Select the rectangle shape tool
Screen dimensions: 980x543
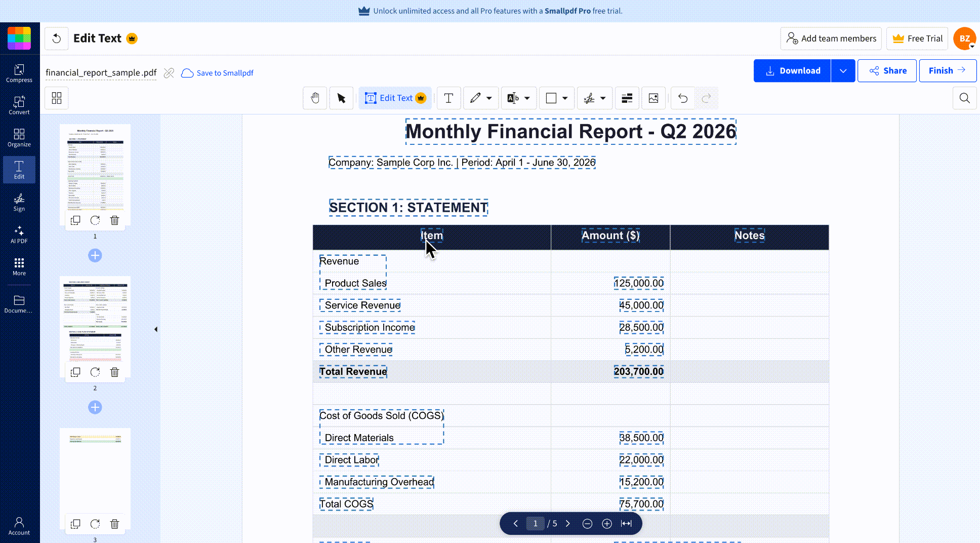551,98
